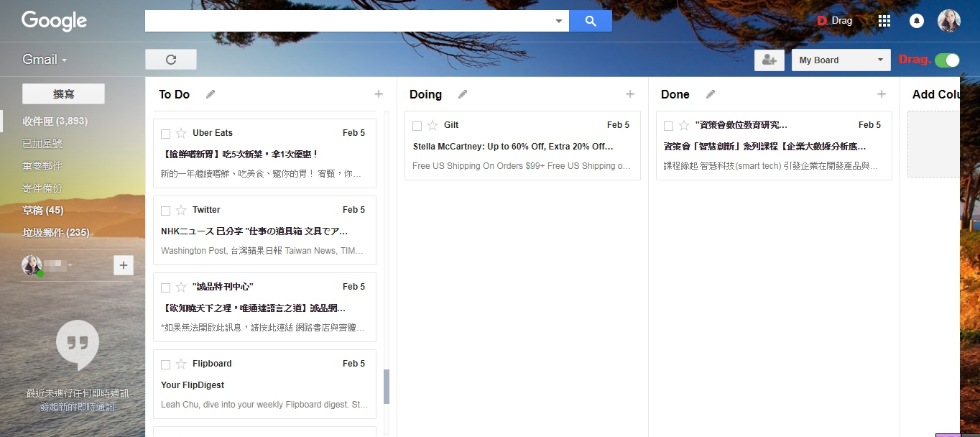Open the Uber Eats email subject line

[239, 154]
